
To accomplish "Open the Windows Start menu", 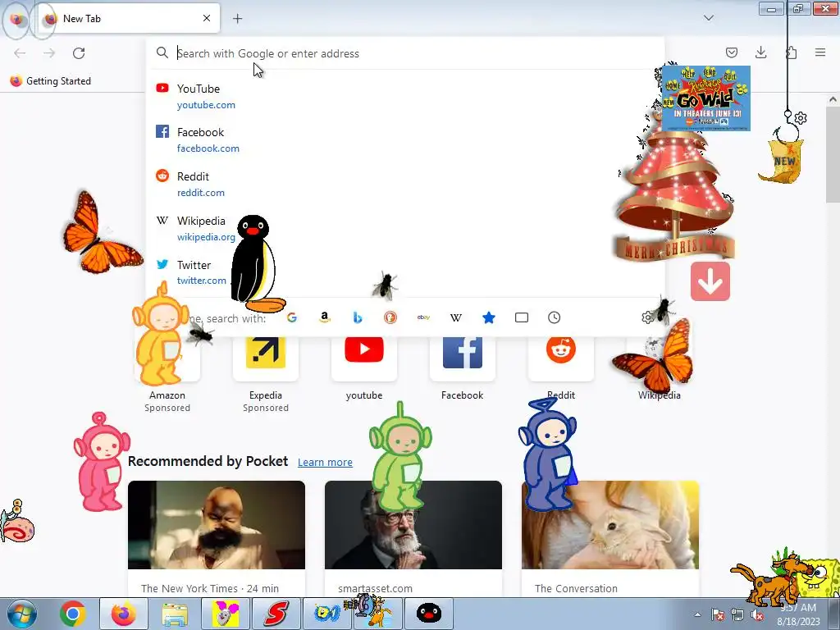I will [22, 614].
